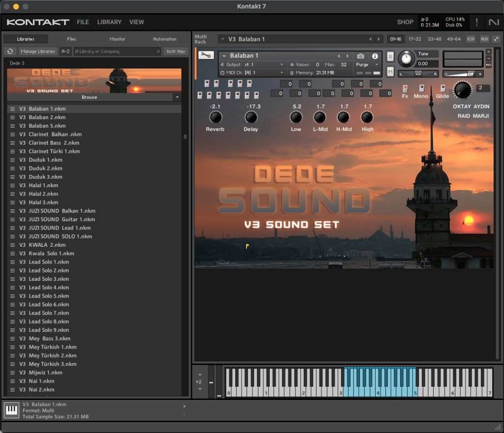Open the SHOP link
504x433 pixels.
click(405, 22)
